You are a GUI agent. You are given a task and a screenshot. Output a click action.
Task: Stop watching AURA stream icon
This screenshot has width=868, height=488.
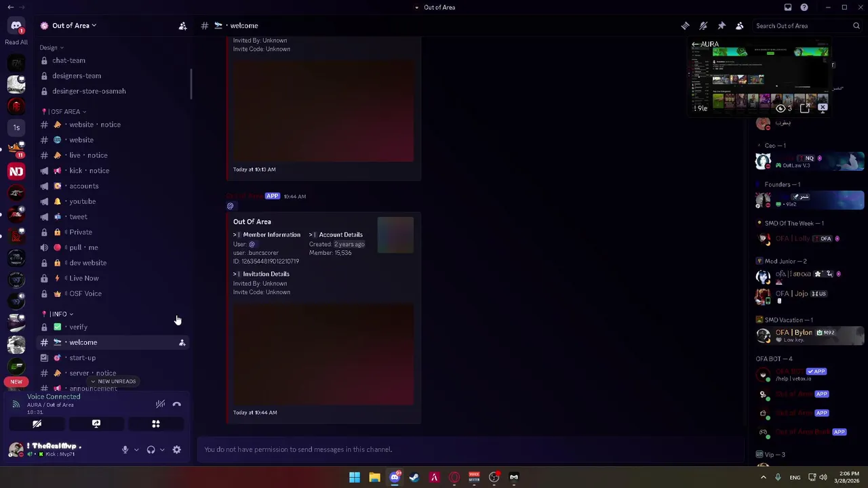[823, 108]
